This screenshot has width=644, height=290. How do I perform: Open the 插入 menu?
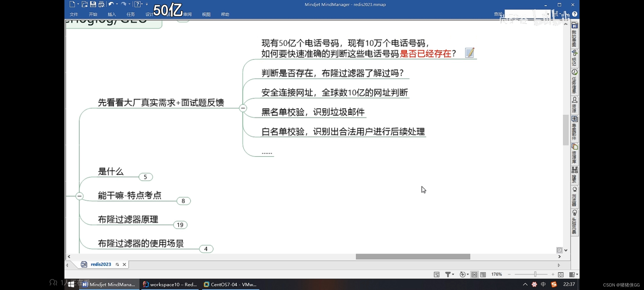click(x=112, y=15)
